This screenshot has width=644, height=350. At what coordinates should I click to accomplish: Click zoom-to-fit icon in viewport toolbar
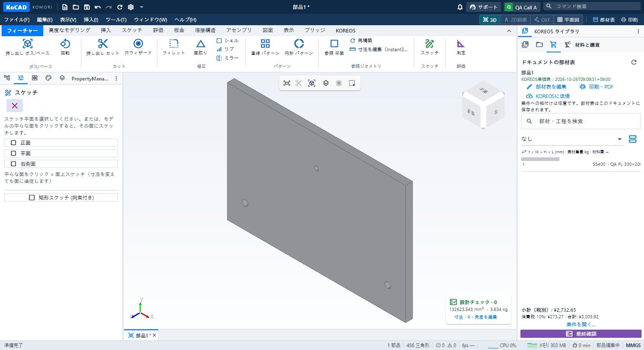[x=287, y=83]
